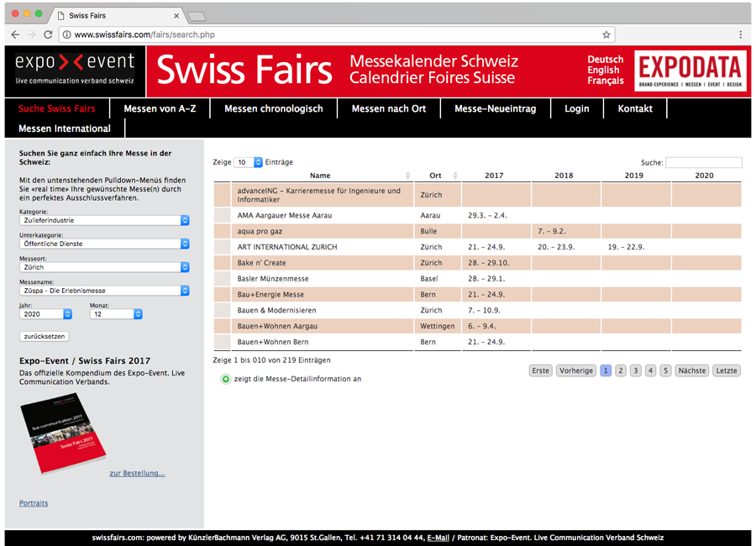Open the Portraits link
756x546 pixels.
(34, 503)
